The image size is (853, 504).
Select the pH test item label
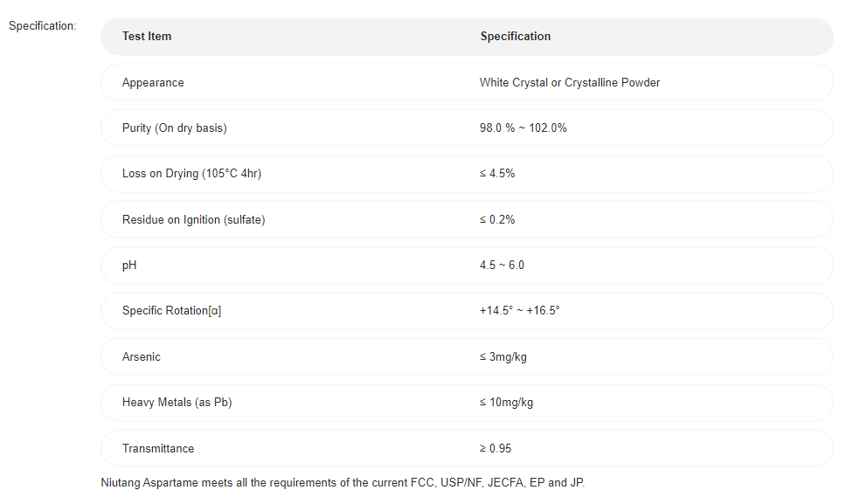[x=129, y=266]
